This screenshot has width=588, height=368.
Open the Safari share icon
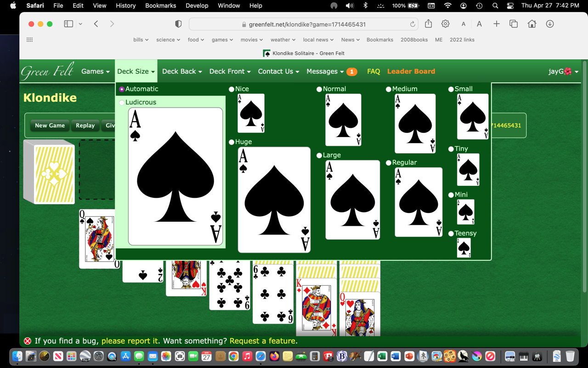(428, 23)
